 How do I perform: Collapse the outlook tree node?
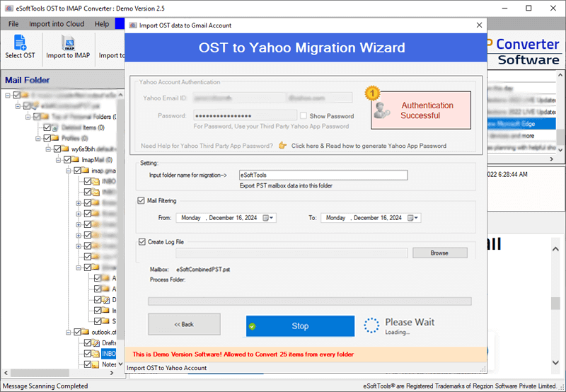coord(68,332)
